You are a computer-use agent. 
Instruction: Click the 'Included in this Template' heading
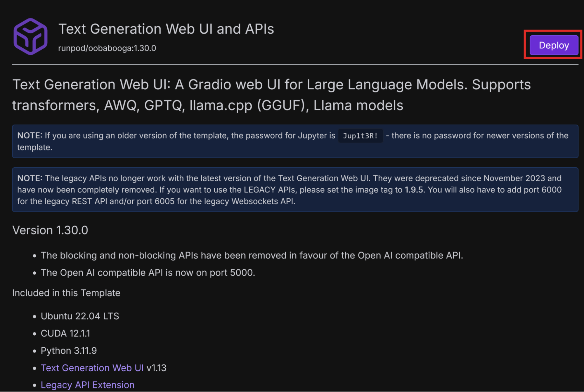(66, 293)
